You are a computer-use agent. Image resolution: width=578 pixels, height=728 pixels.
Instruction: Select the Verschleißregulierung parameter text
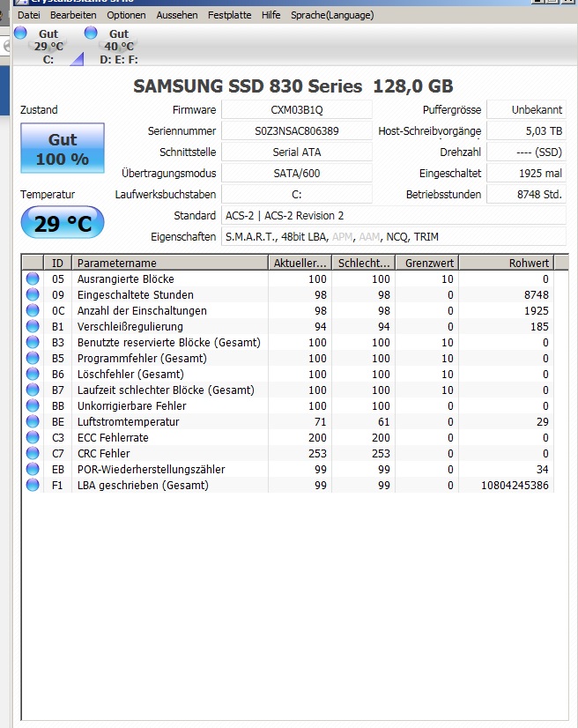coord(130,327)
